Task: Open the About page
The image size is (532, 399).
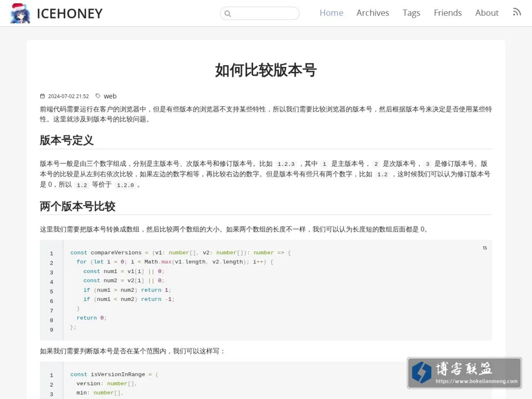Action: [487, 13]
